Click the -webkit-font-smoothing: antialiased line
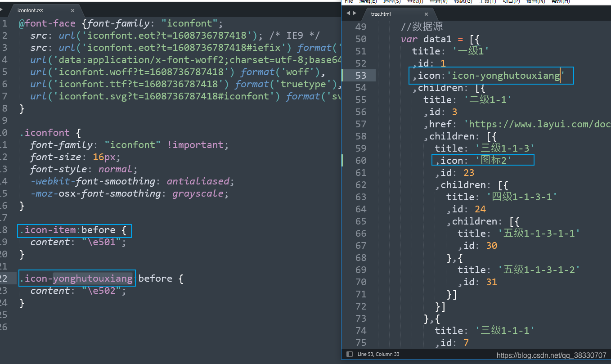Viewport: 611px width, 364px height. [133, 181]
